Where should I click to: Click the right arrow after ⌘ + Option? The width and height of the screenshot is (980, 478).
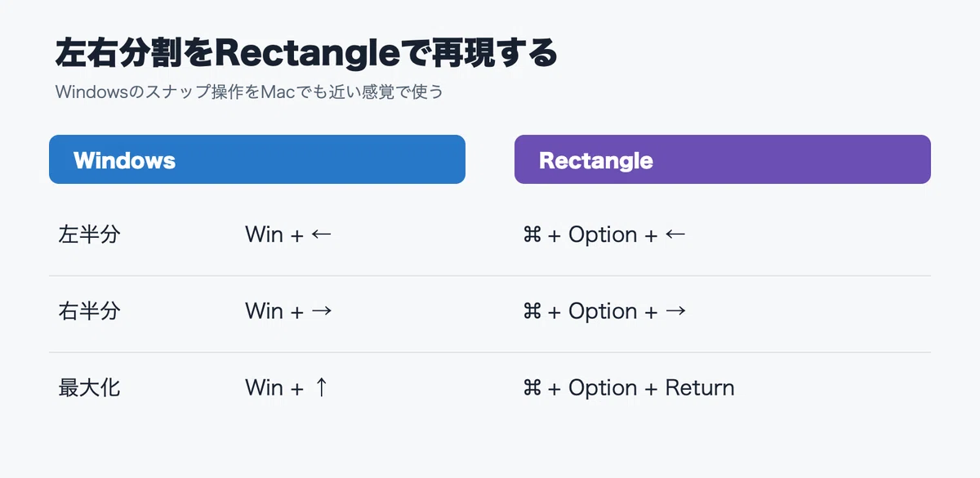[675, 312]
